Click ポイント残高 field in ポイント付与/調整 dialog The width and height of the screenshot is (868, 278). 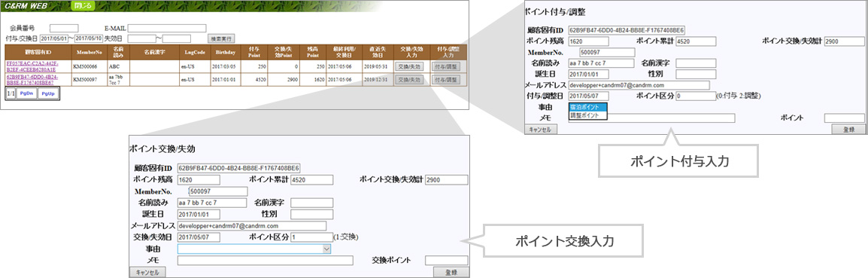[x=589, y=41]
